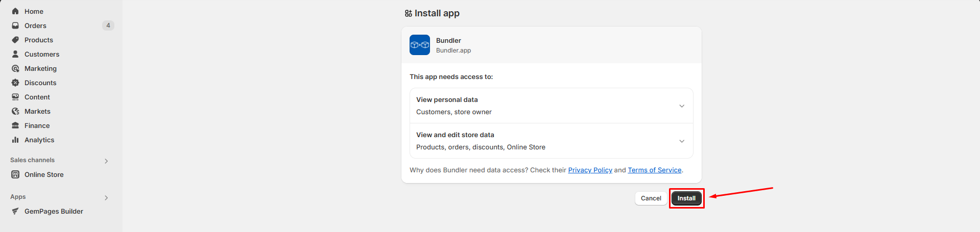Open the Terms of Service link

click(654, 170)
